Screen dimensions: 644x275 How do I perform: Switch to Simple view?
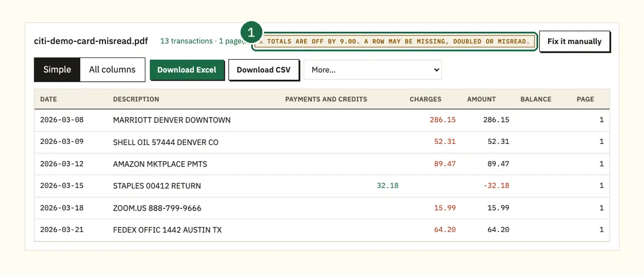(x=57, y=70)
